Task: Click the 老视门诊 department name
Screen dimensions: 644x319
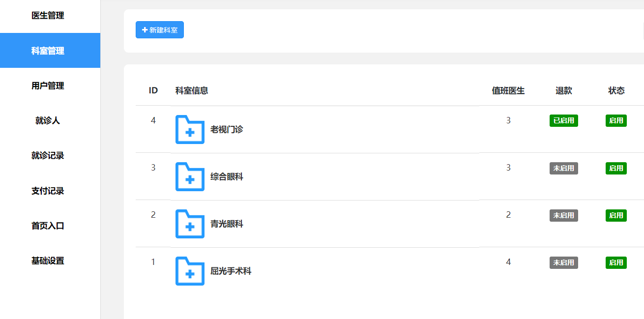Action: click(227, 130)
